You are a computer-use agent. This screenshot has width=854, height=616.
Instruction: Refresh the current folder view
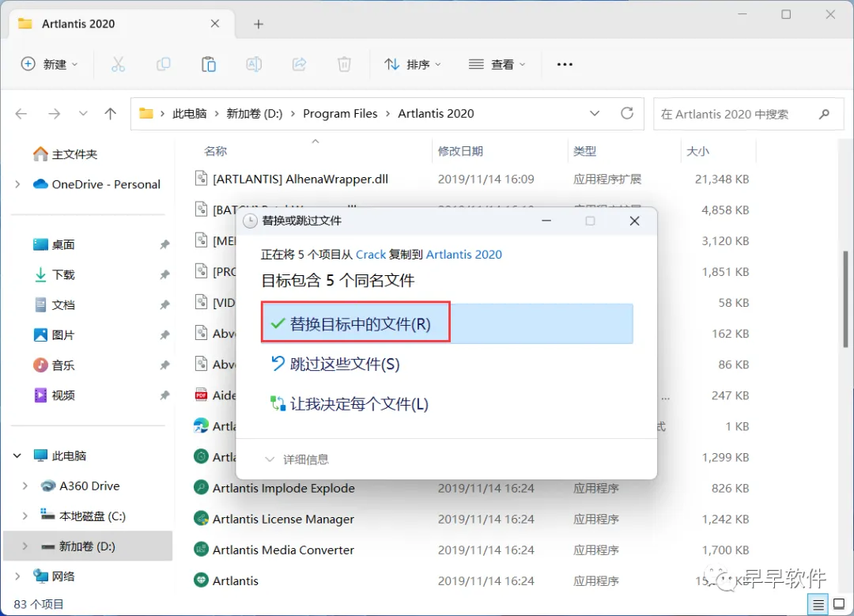627,113
